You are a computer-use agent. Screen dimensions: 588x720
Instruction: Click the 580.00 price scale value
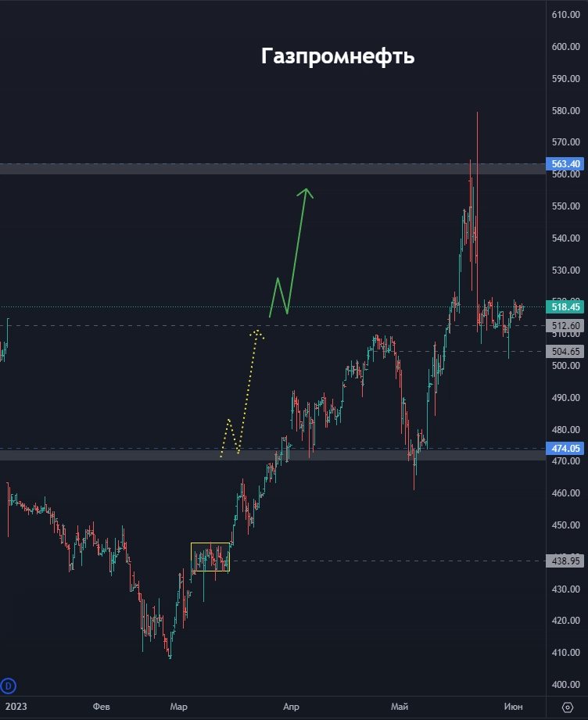pos(566,111)
